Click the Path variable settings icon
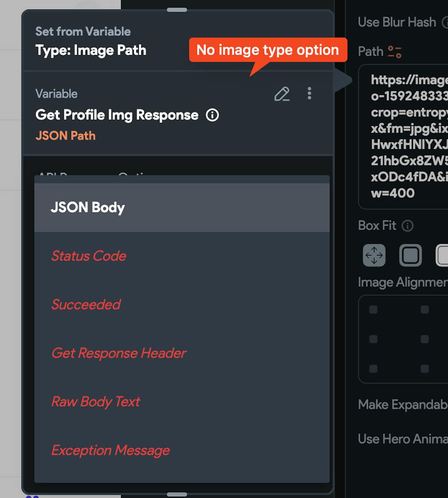 coord(395,52)
